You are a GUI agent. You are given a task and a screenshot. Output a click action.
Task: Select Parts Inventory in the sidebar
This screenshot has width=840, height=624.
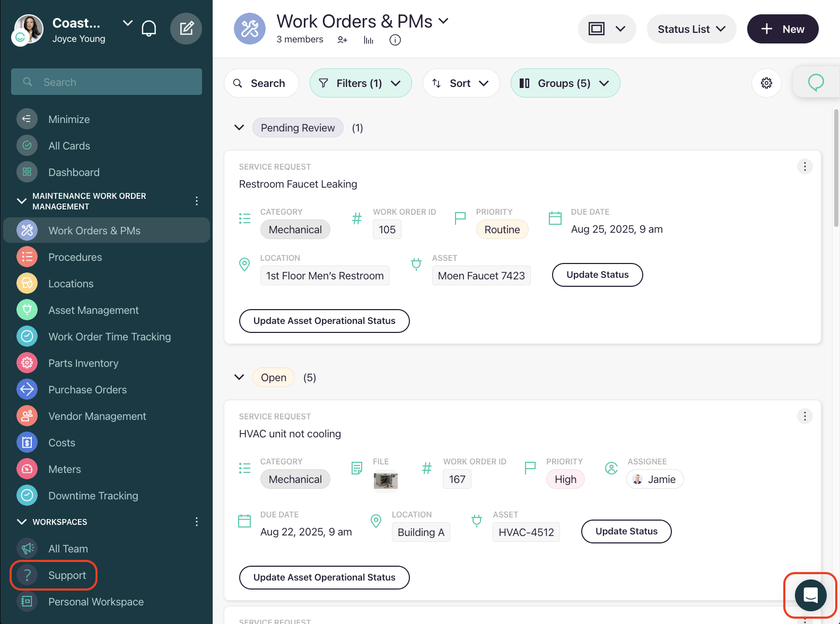pyautogui.click(x=83, y=363)
